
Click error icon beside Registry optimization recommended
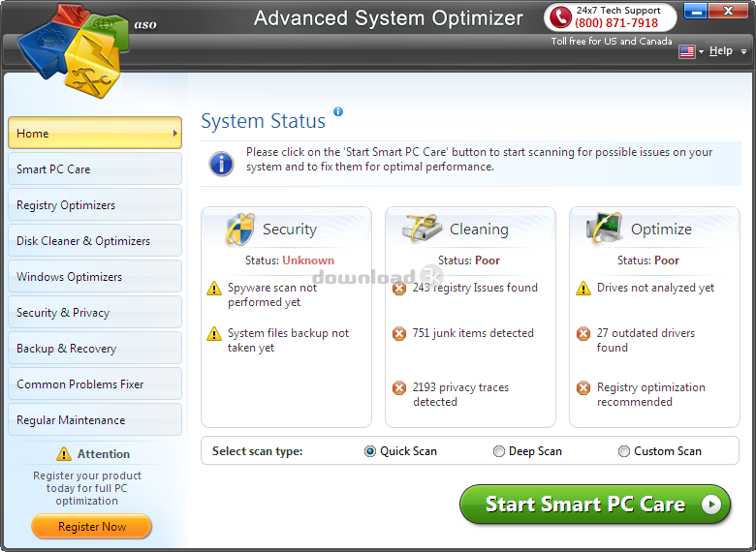coord(583,387)
